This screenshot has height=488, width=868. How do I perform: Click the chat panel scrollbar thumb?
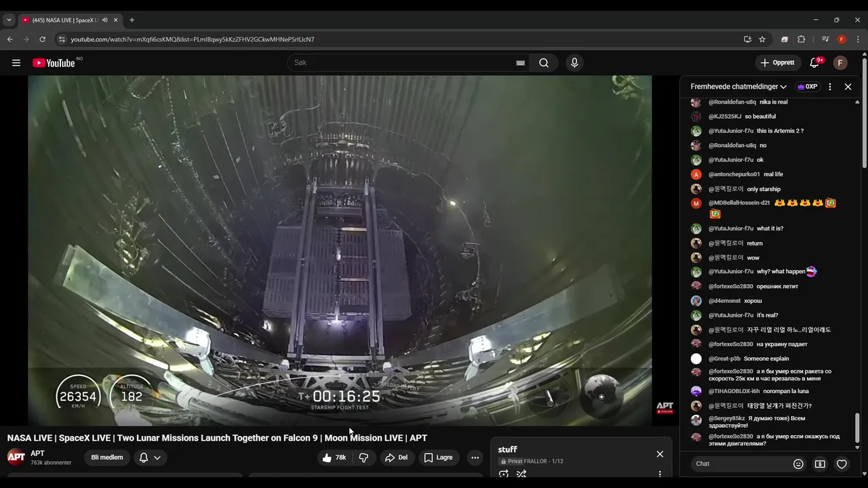pos(857,427)
